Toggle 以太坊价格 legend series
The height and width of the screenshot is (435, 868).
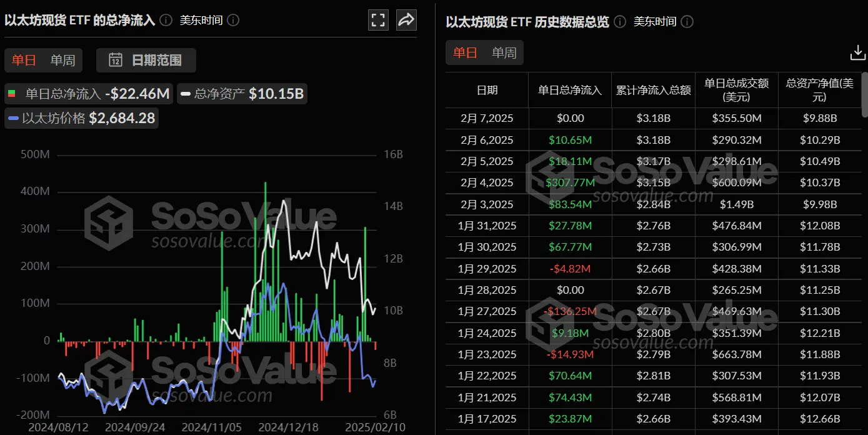pyautogui.click(x=81, y=117)
